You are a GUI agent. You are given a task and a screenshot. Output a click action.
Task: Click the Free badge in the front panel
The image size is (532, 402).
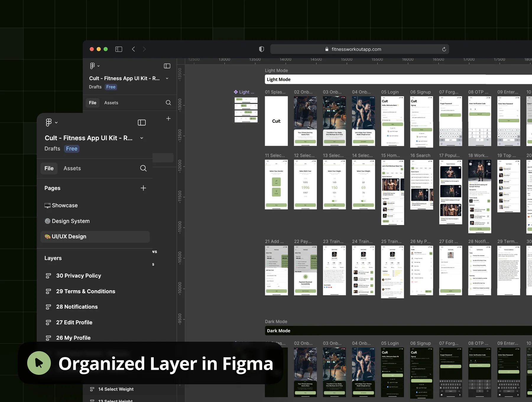click(72, 149)
